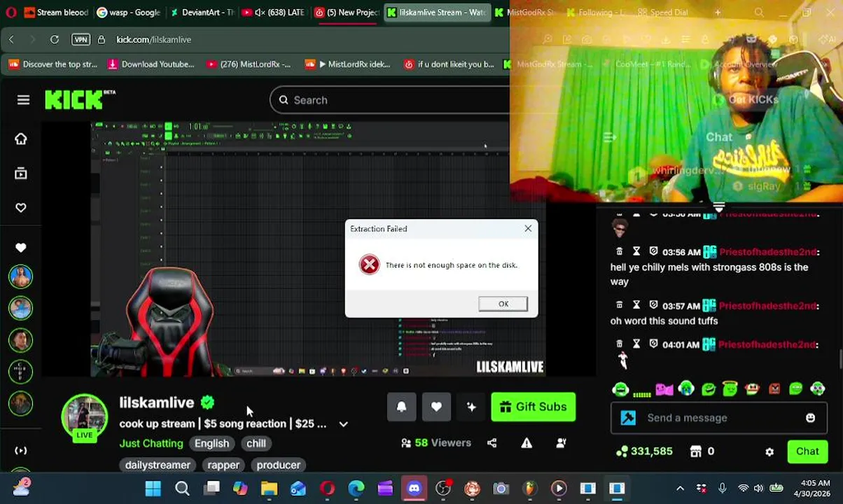Switch to wasp - Google tab
This screenshot has width=843, height=504.
(129, 12)
